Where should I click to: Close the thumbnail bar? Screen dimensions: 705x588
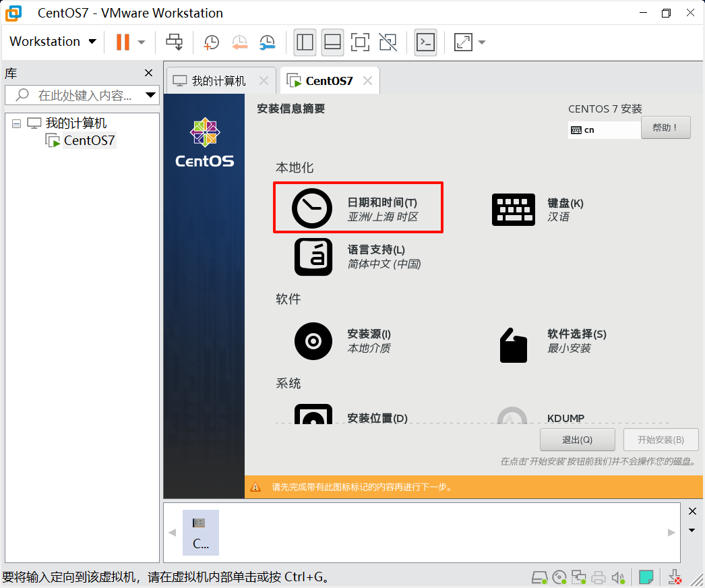(692, 511)
